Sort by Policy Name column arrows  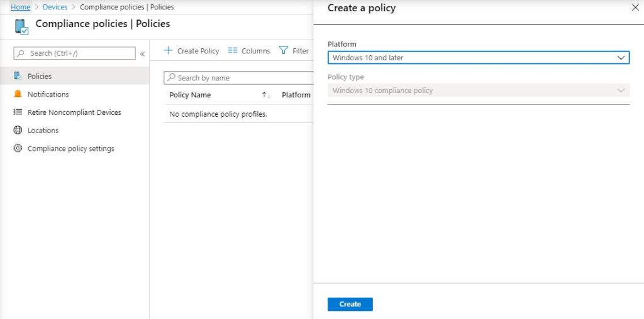click(x=266, y=95)
